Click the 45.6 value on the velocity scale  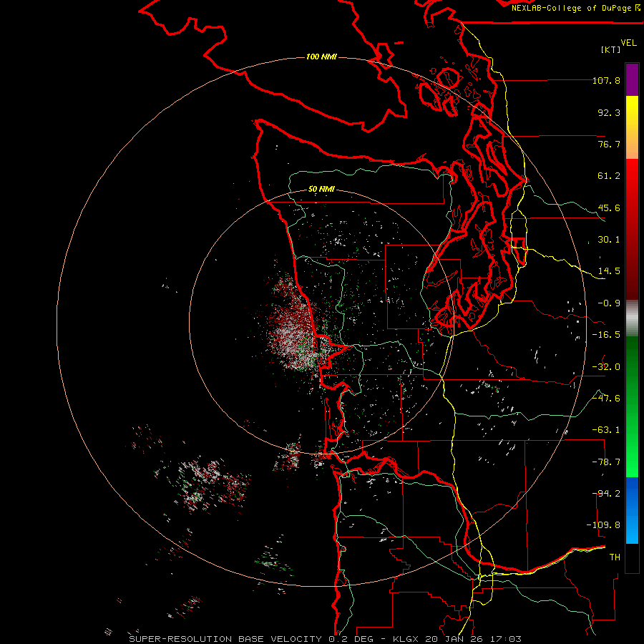coord(609,208)
